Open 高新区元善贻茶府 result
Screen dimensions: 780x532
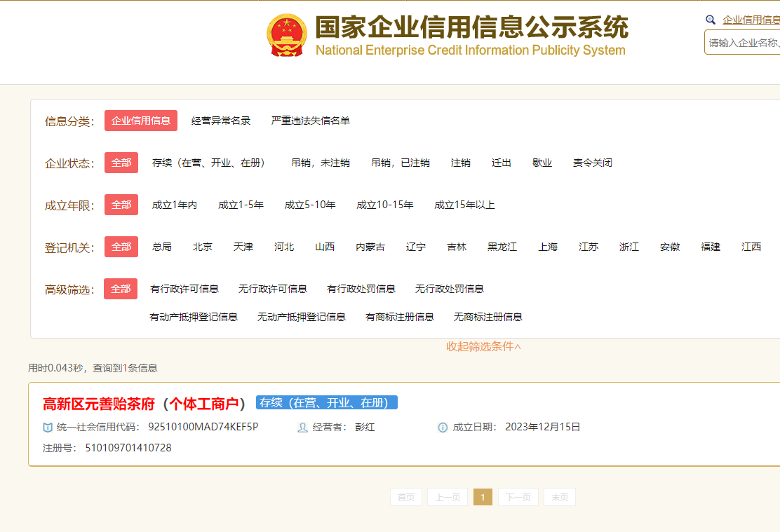point(144,404)
